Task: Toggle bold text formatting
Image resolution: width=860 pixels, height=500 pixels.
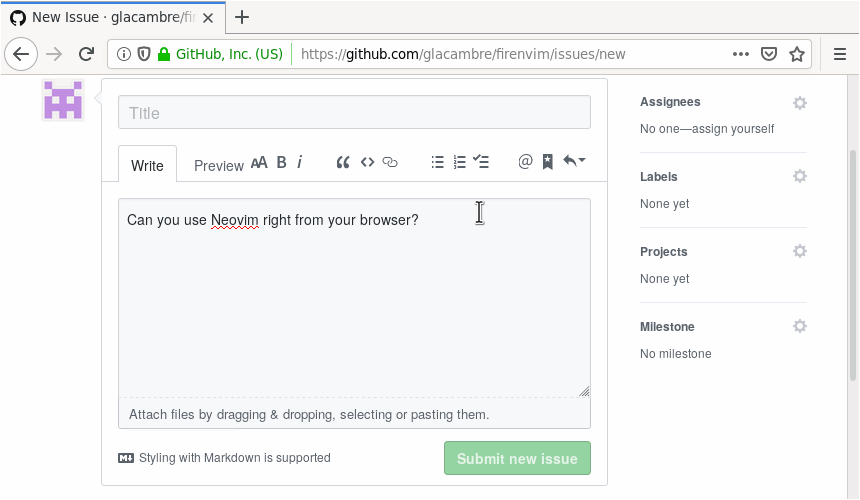Action: [x=281, y=162]
